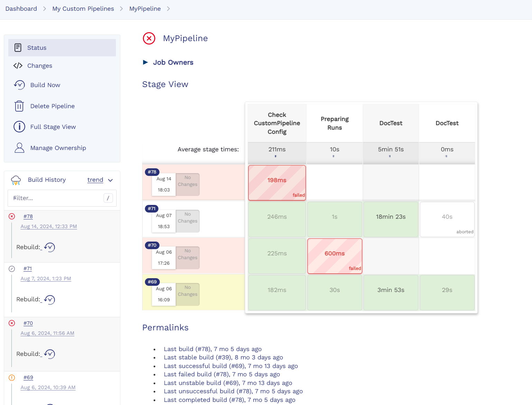Screen dimensions: 532x405
Task: Expand the breadcrumb arrow after MyPipeline
Action: (x=168, y=9)
